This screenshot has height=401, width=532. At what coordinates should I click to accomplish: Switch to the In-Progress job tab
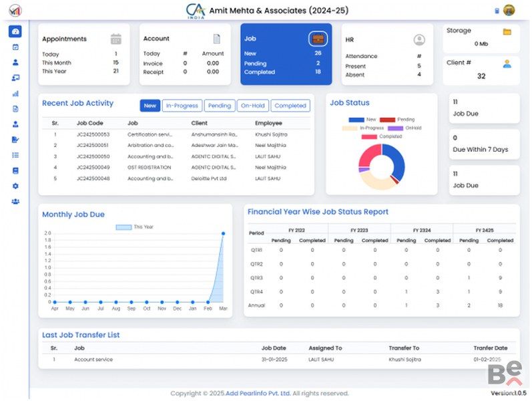coord(182,106)
